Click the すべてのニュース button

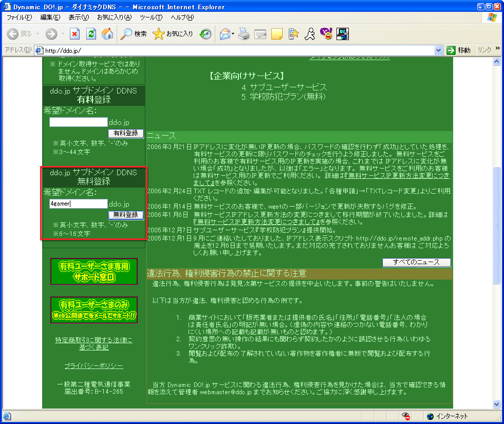[416, 262]
